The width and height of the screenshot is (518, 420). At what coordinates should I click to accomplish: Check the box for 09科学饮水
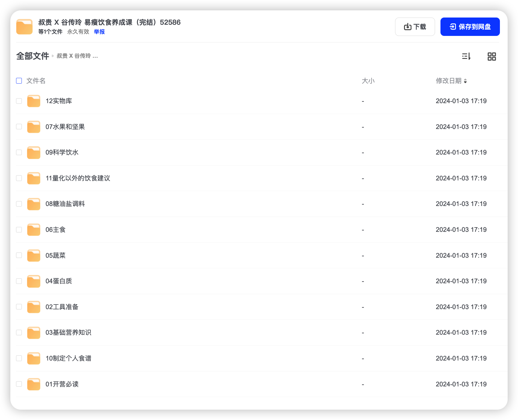point(19,152)
